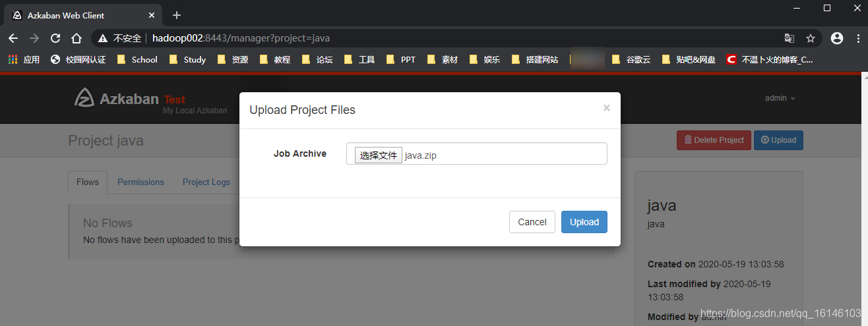Screen dimensions: 868x326
Task: Go to the browser home icon
Action: (77, 38)
